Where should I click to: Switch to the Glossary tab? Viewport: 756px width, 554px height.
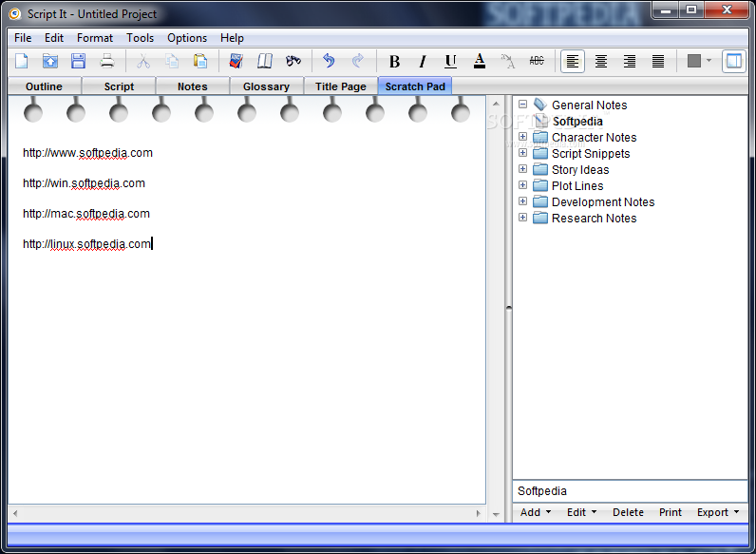(266, 86)
